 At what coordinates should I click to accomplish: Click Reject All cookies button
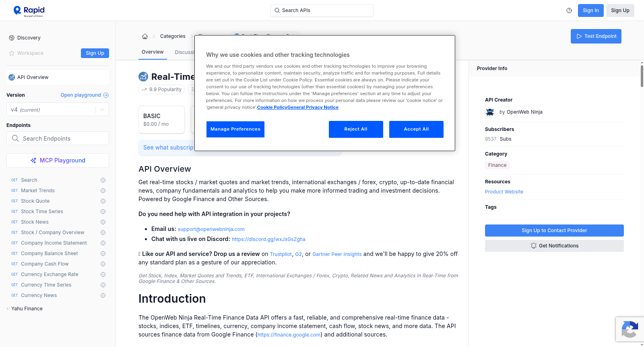coord(356,129)
